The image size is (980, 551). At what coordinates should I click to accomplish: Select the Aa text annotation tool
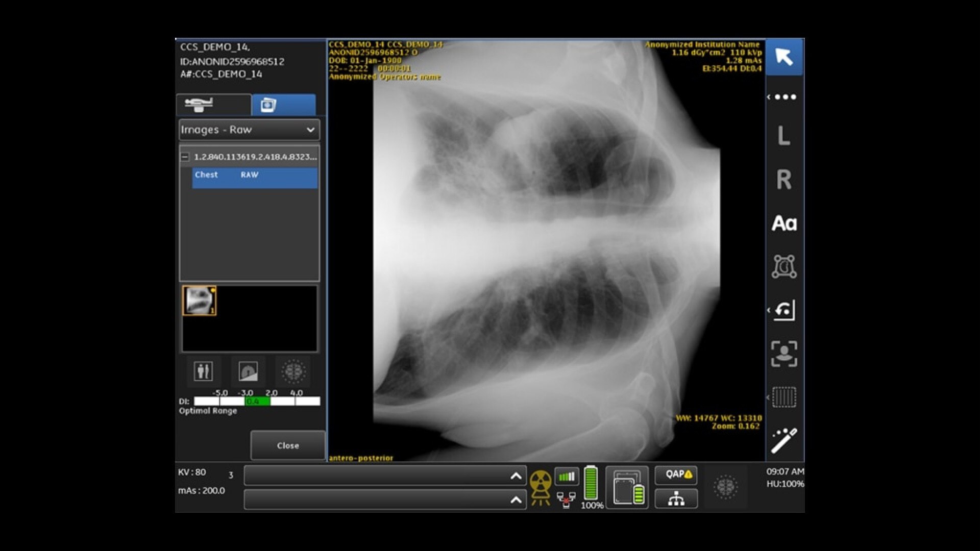tap(784, 223)
